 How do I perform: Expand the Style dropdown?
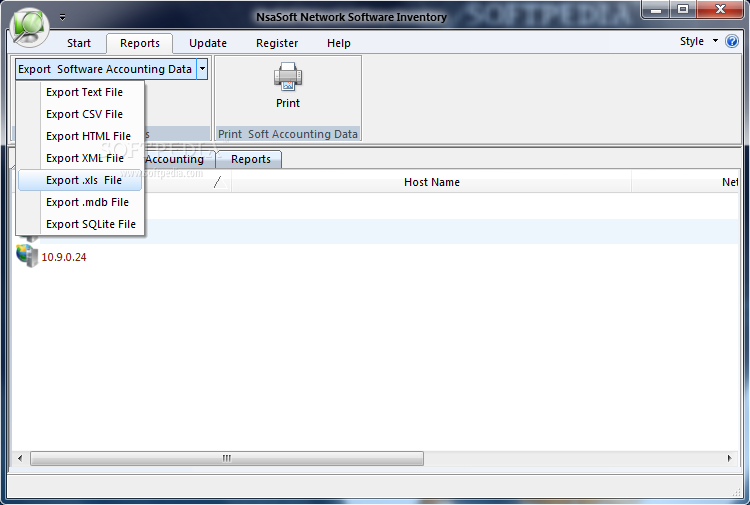point(699,41)
